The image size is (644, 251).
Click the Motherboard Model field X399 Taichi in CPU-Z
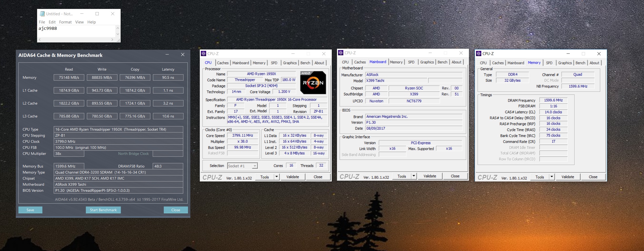396,81
